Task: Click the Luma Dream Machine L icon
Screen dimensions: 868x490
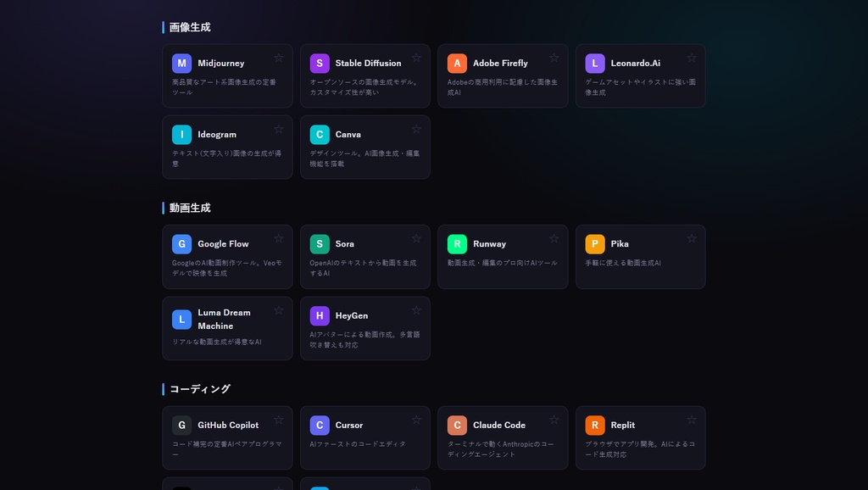Action: click(x=181, y=320)
